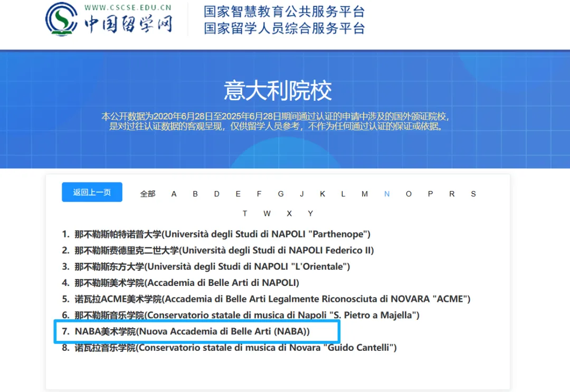
Task: Filter institutions by letter G
Action: coord(281,194)
